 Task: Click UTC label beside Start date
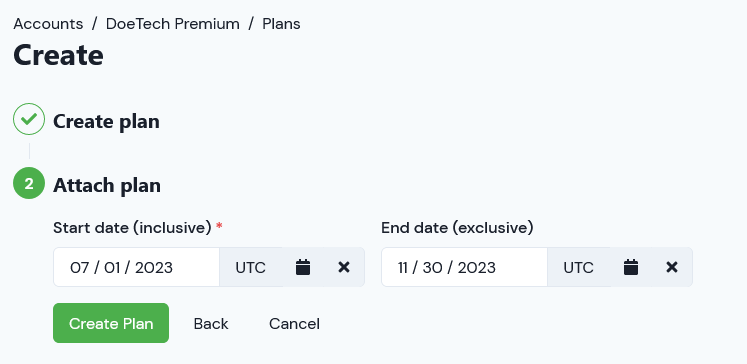251,267
